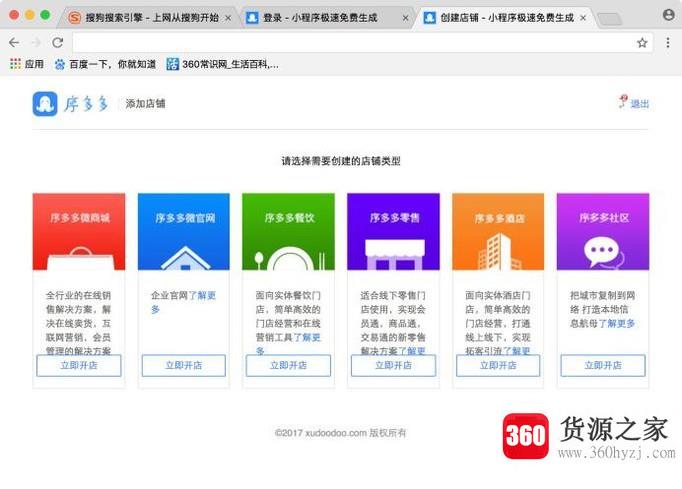Click 立即开店 under 序多多餐饮
The image size is (682, 489).
288,365
